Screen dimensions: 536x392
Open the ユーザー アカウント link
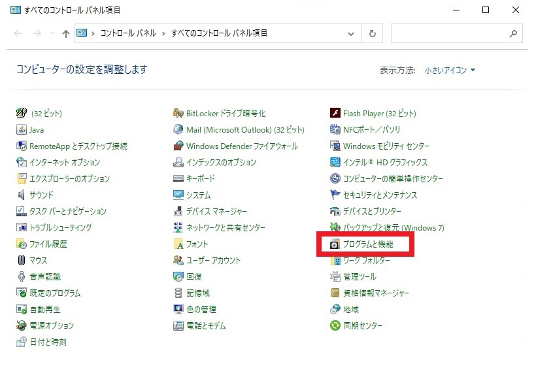(x=213, y=261)
